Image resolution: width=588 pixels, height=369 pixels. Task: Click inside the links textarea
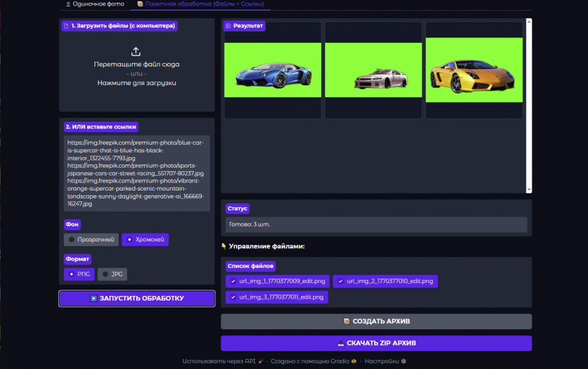point(137,173)
